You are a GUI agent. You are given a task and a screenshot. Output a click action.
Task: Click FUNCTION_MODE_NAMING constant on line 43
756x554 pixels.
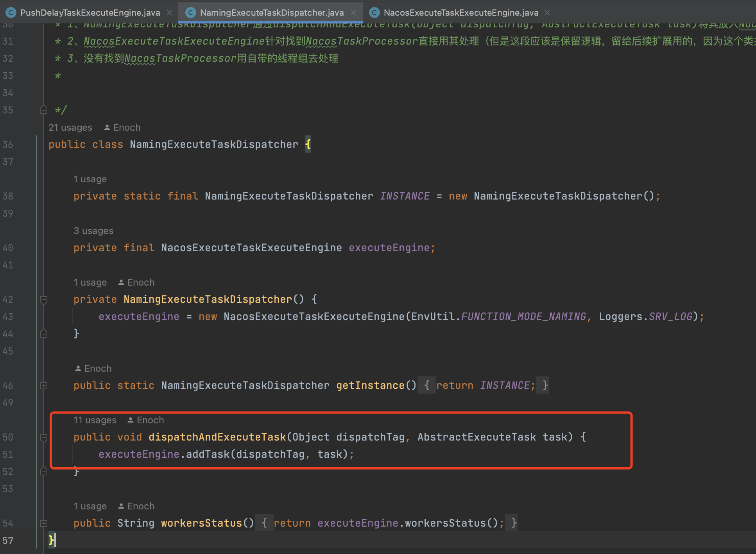(x=523, y=317)
